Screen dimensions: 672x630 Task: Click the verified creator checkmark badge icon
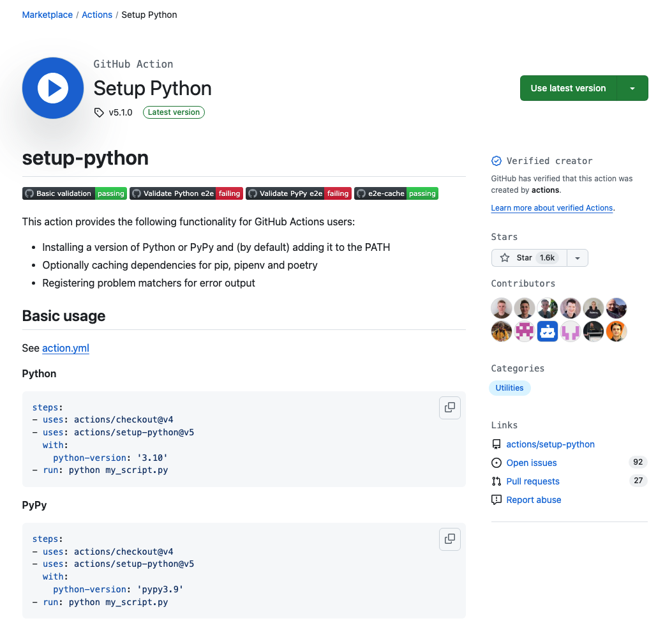click(x=497, y=161)
